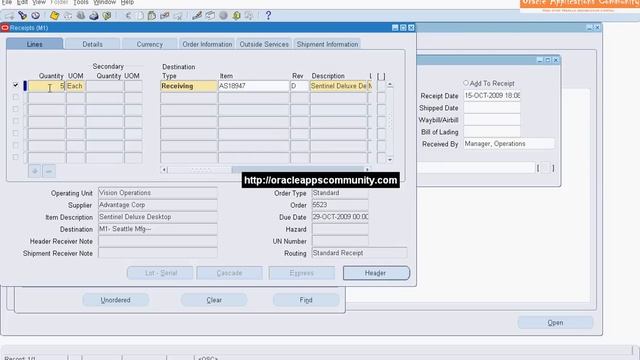
Task: Check the fifth receipt line checkbox
Action: click(x=16, y=133)
